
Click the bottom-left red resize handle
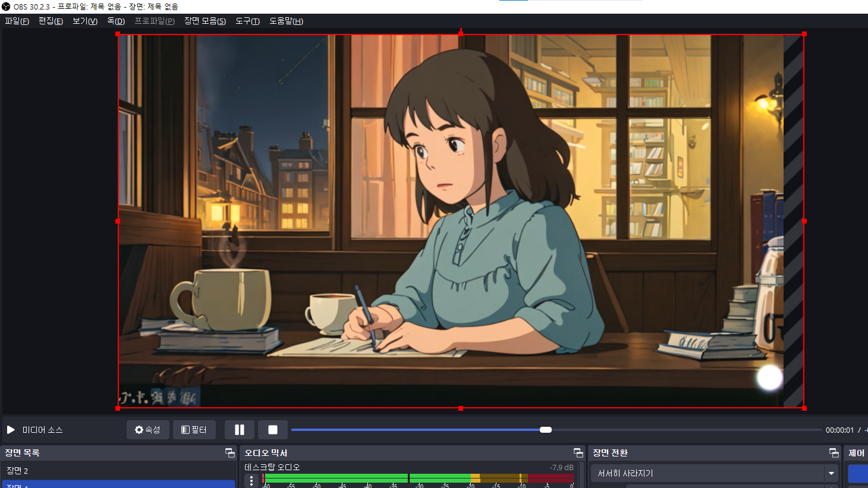tap(118, 408)
